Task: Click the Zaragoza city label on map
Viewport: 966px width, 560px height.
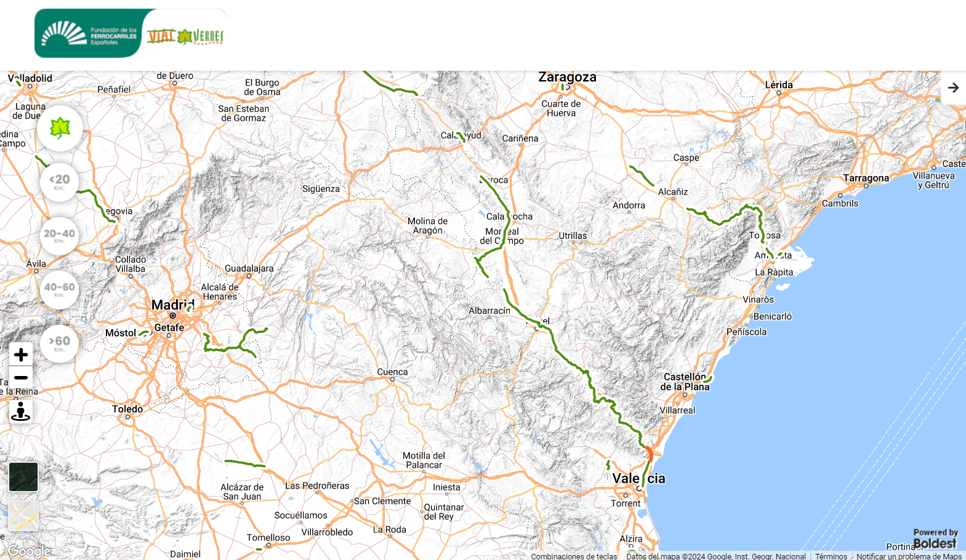Action: point(567,78)
